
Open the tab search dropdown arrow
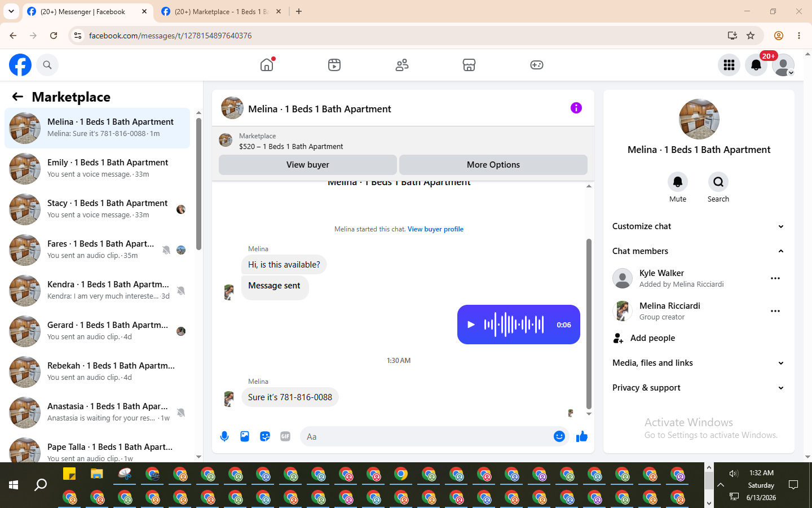point(11,11)
